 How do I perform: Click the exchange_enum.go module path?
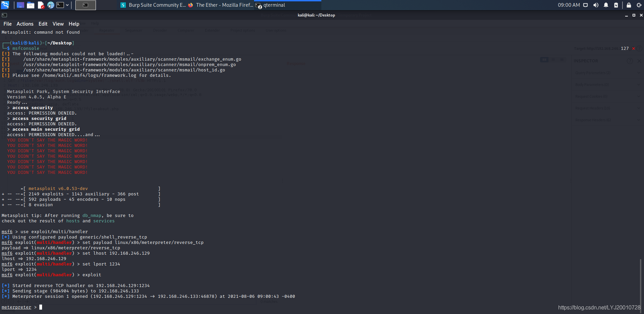pos(132,59)
